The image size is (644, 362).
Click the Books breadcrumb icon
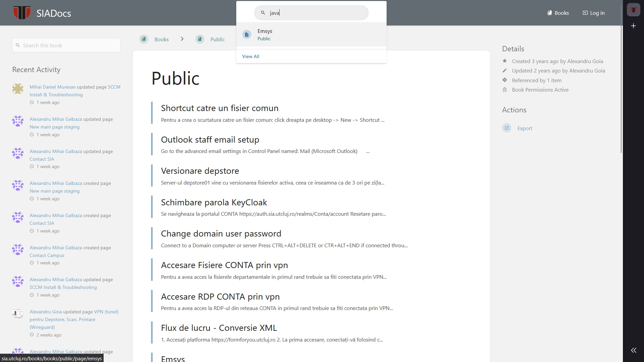[x=144, y=39]
